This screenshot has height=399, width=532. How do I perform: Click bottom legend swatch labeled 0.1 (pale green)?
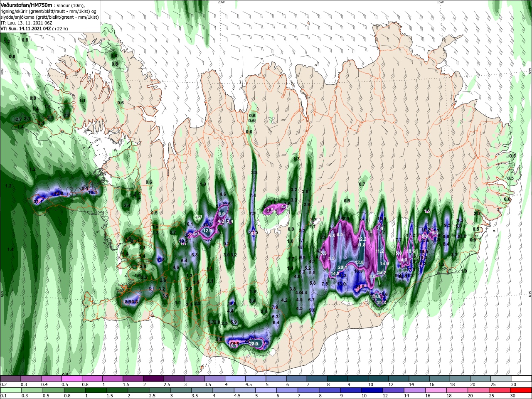(x=10, y=390)
